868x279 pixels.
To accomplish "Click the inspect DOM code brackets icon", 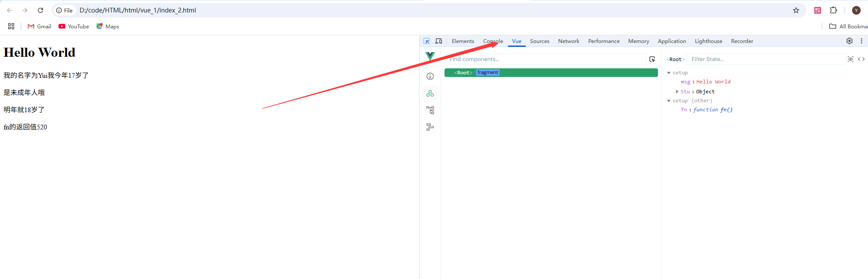I will point(861,59).
